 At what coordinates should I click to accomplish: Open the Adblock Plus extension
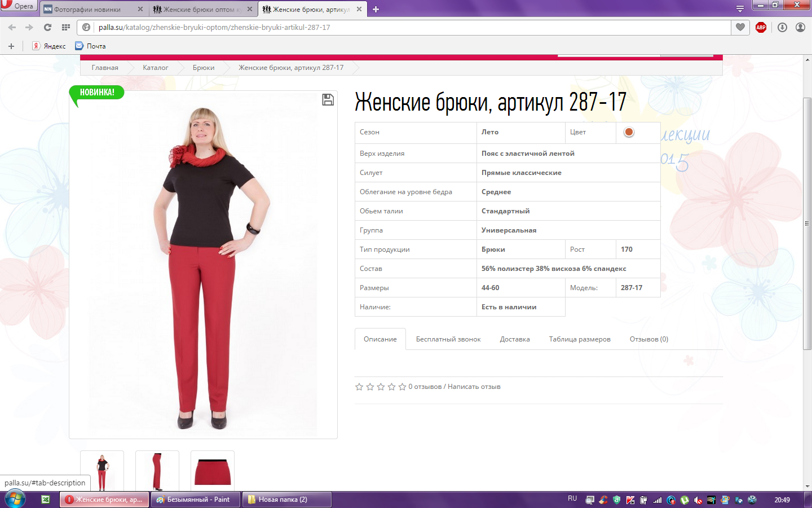point(761,27)
